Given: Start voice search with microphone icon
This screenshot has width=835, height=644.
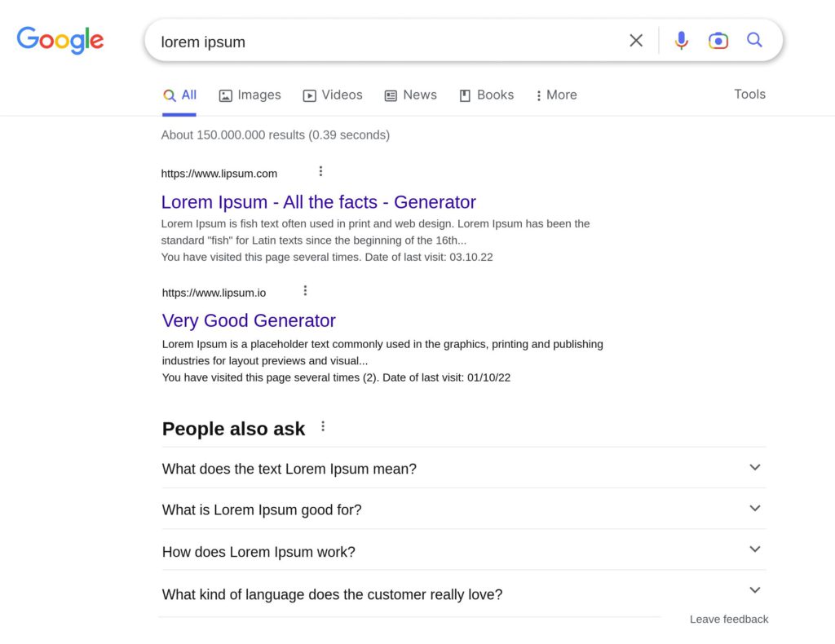Looking at the screenshot, I should tap(681, 41).
